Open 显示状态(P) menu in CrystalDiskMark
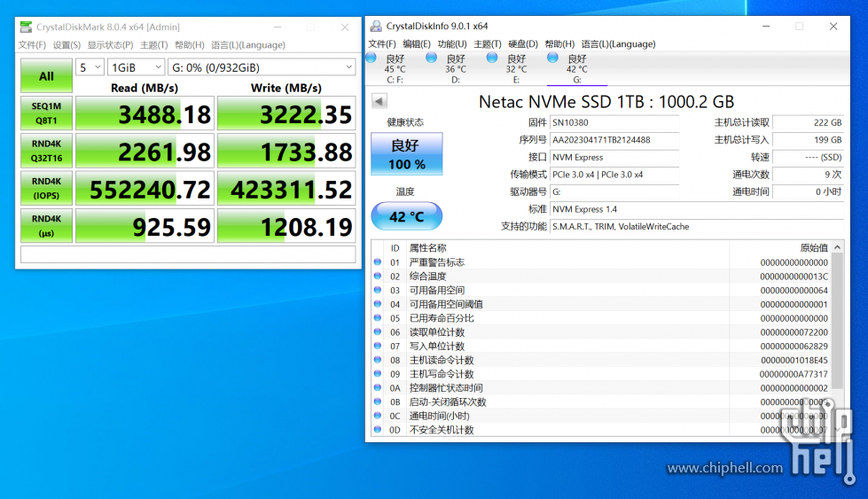Viewport: 868px width, 499px height. [x=110, y=45]
